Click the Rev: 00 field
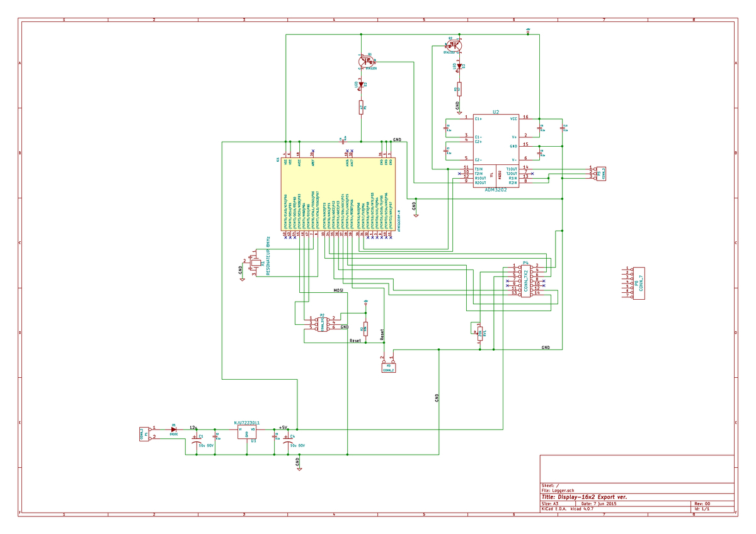 click(x=702, y=504)
